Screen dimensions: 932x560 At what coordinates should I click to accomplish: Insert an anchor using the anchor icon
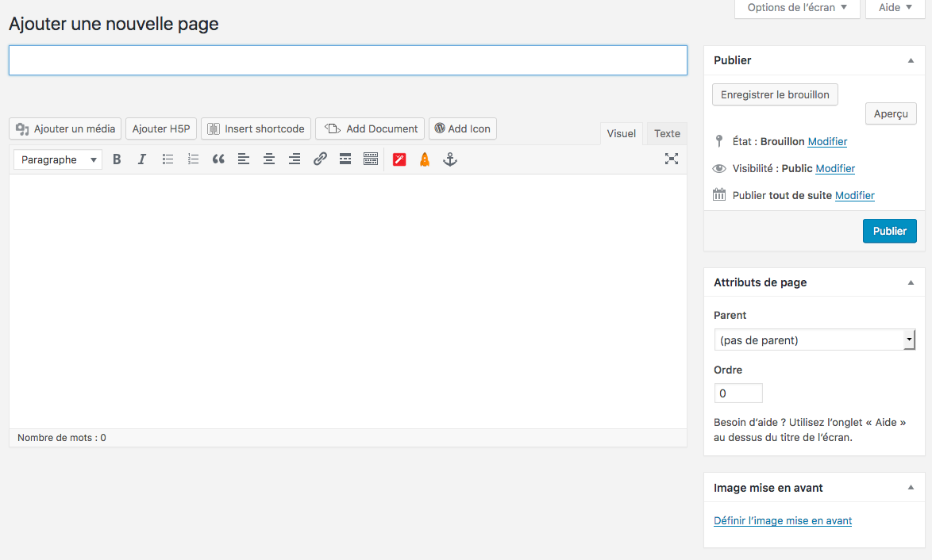click(450, 159)
